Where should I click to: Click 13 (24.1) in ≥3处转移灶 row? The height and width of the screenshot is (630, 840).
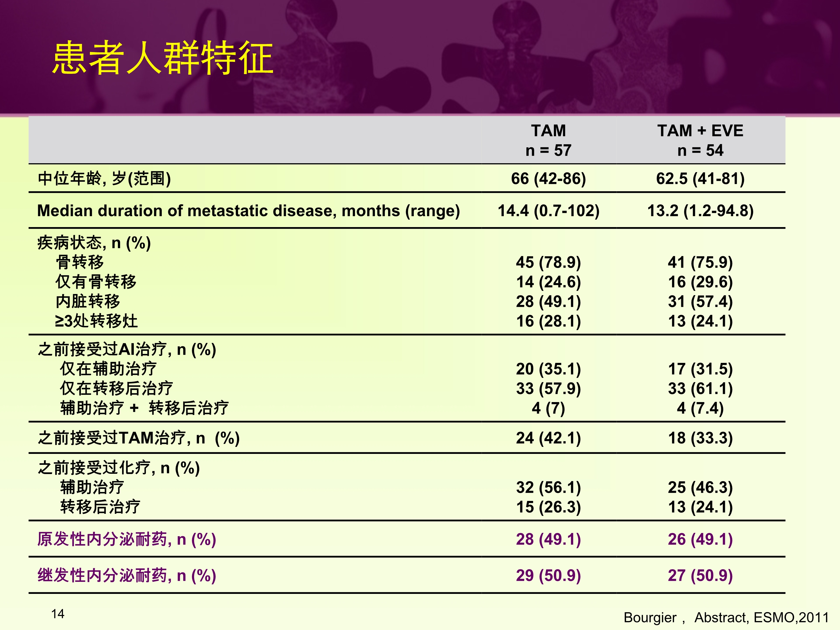pyautogui.click(x=700, y=322)
